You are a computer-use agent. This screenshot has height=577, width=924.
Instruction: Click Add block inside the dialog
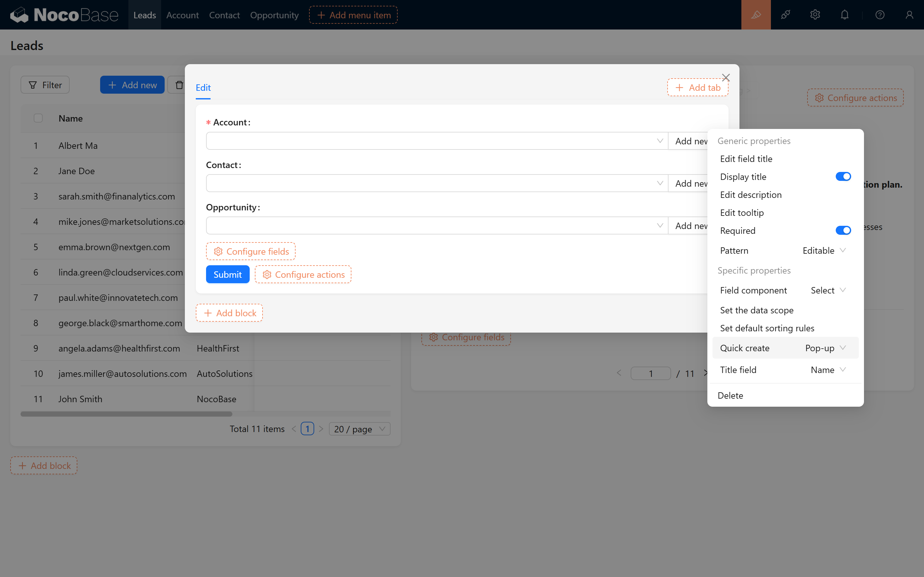(x=229, y=313)
